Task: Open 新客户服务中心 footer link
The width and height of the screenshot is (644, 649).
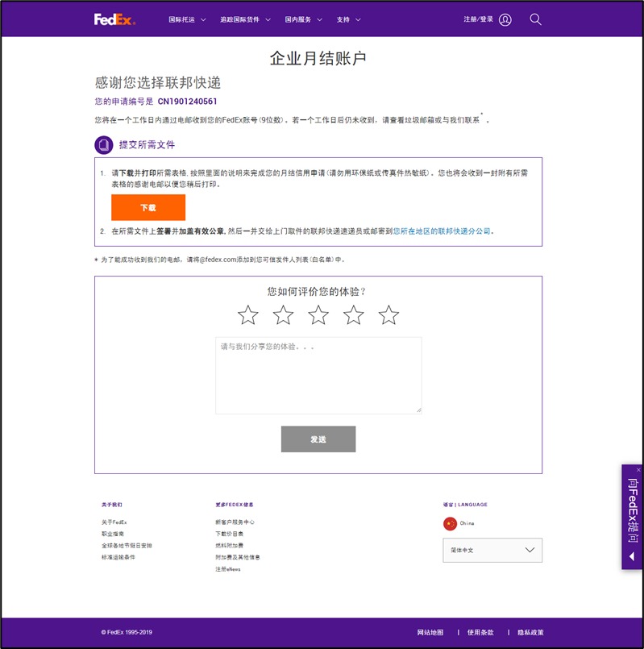Action: (235, 522)
